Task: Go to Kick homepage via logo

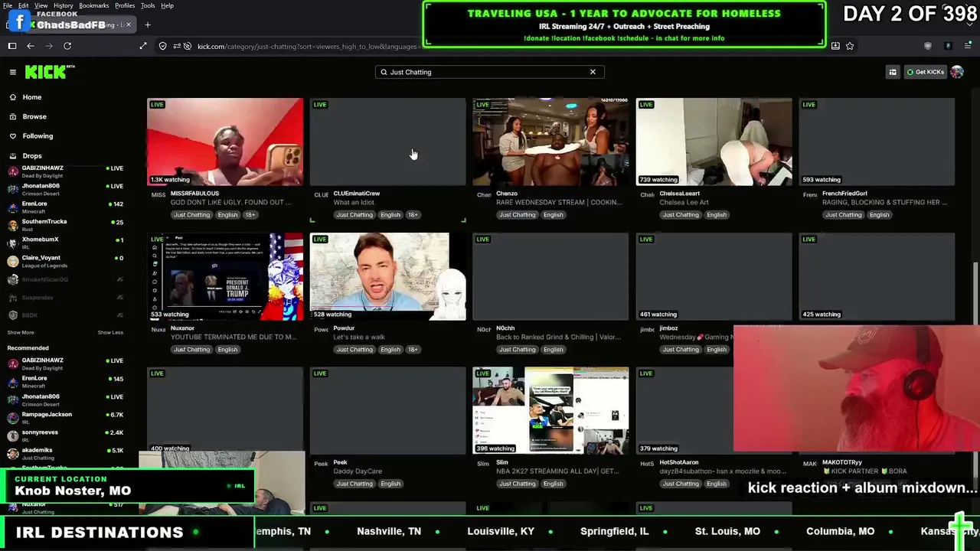Action: click(50, 72)
